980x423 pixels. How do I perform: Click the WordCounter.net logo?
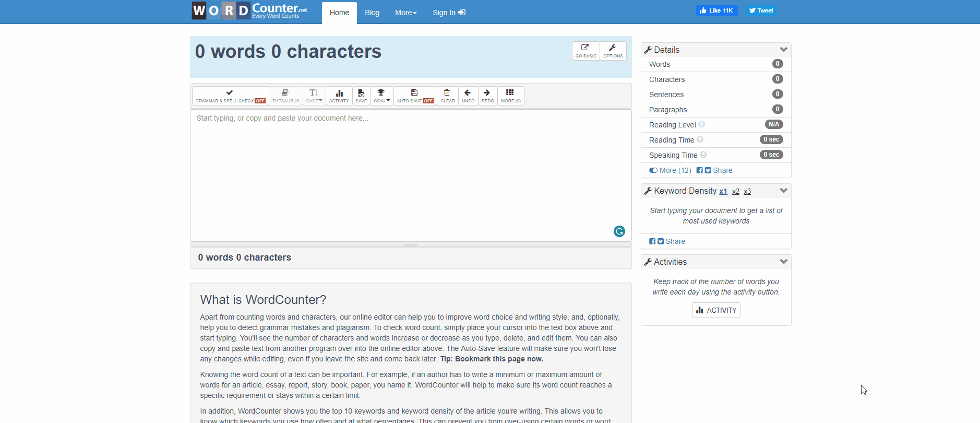pos(249,10)
